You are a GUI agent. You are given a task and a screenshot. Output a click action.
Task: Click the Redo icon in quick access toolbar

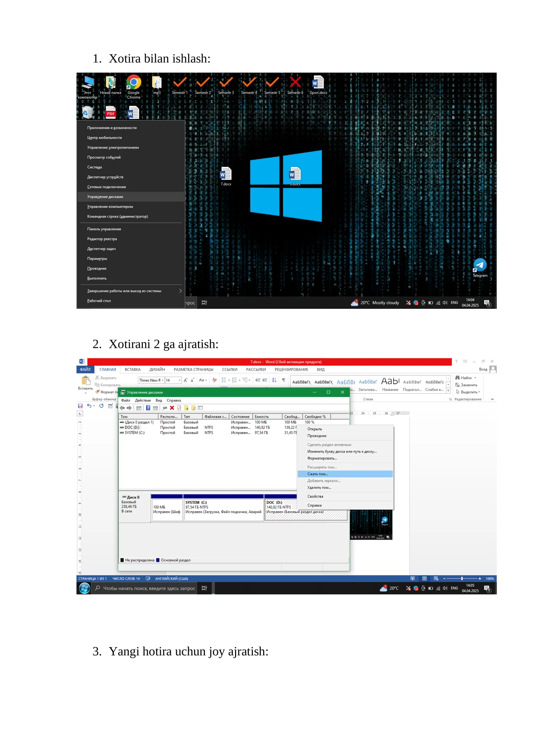click(101, 406)
